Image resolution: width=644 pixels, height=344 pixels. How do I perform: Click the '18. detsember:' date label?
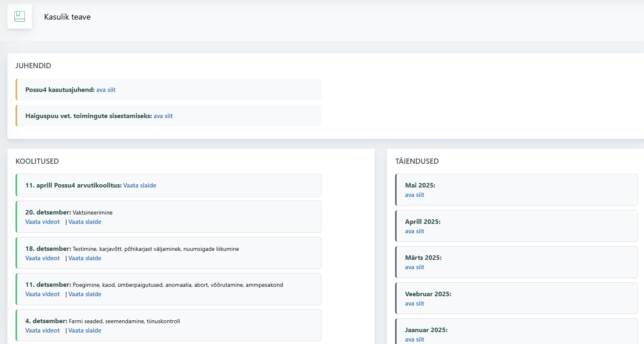48,249
